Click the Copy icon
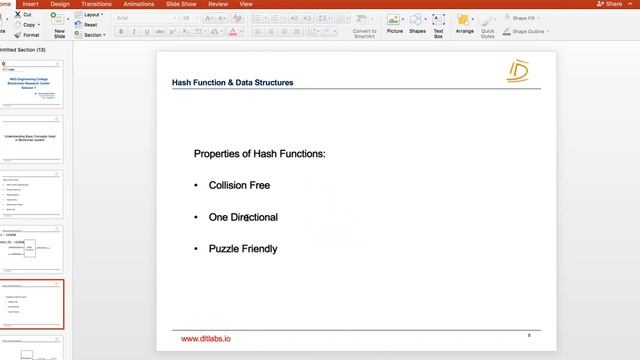The height and width of the screenshot is (360, 640). coord(18,24)
